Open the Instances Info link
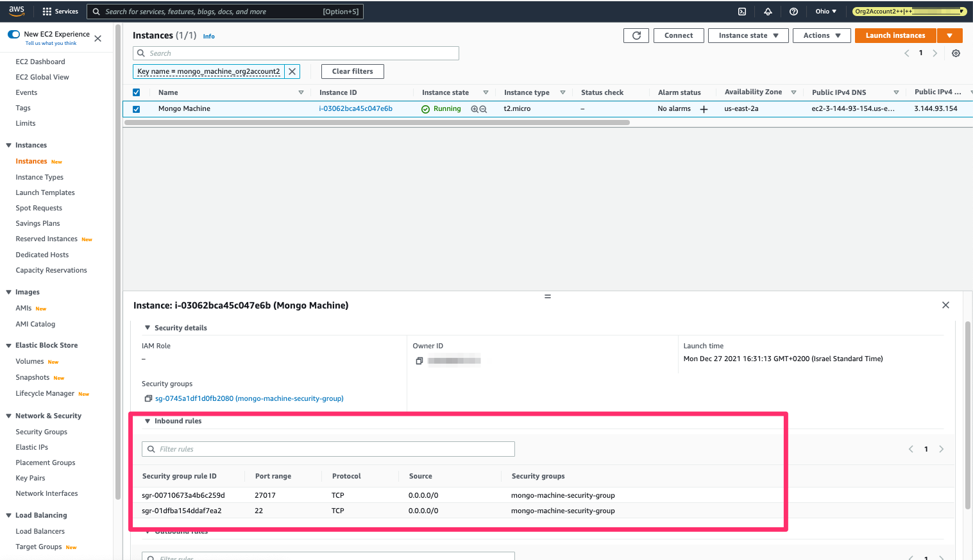This screenshot has width=973, height=560. click(209, 37)
